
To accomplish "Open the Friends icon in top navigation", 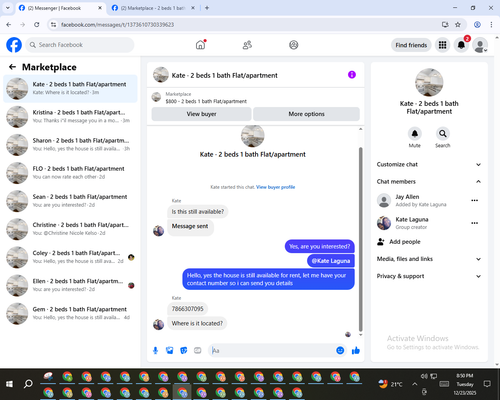I will (247, 45).
